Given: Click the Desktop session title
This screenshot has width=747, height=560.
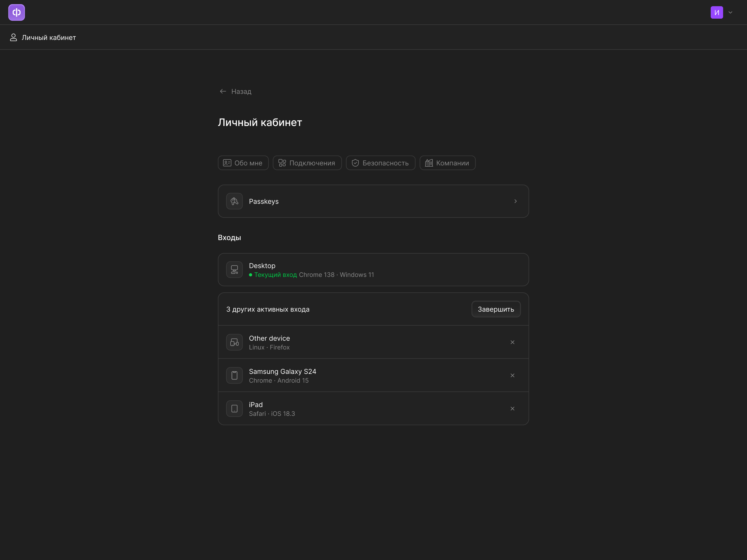Looking at the screenshot, I should (x=262, y=266).
